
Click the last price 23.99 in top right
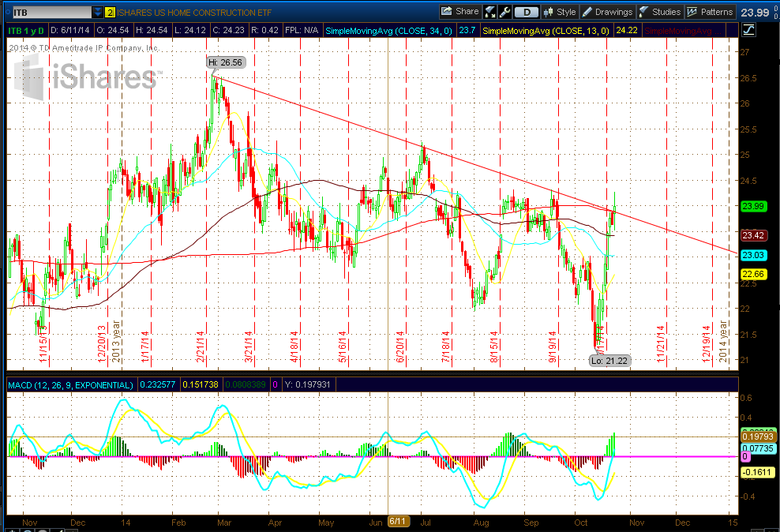click(755, 13)
